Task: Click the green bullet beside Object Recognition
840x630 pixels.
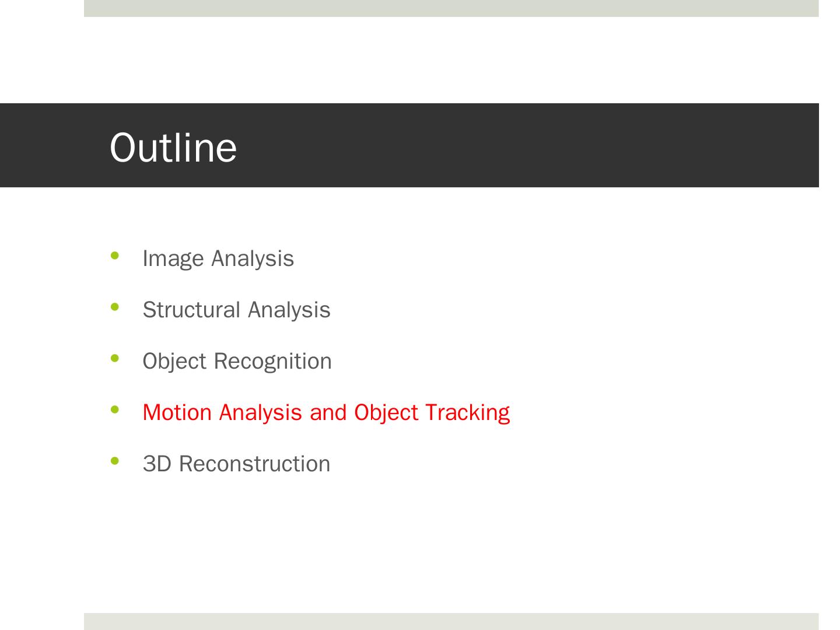Action: (114, 358)
